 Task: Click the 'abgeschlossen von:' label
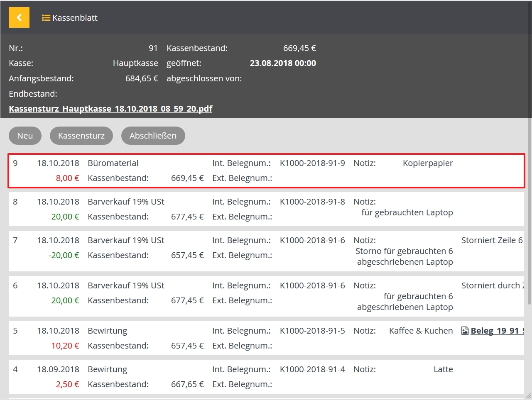[x=204, y=78]
